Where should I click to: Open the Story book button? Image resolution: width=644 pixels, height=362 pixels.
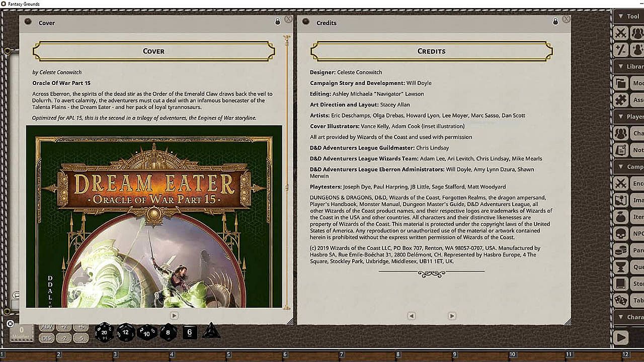(x=629, y=284)
